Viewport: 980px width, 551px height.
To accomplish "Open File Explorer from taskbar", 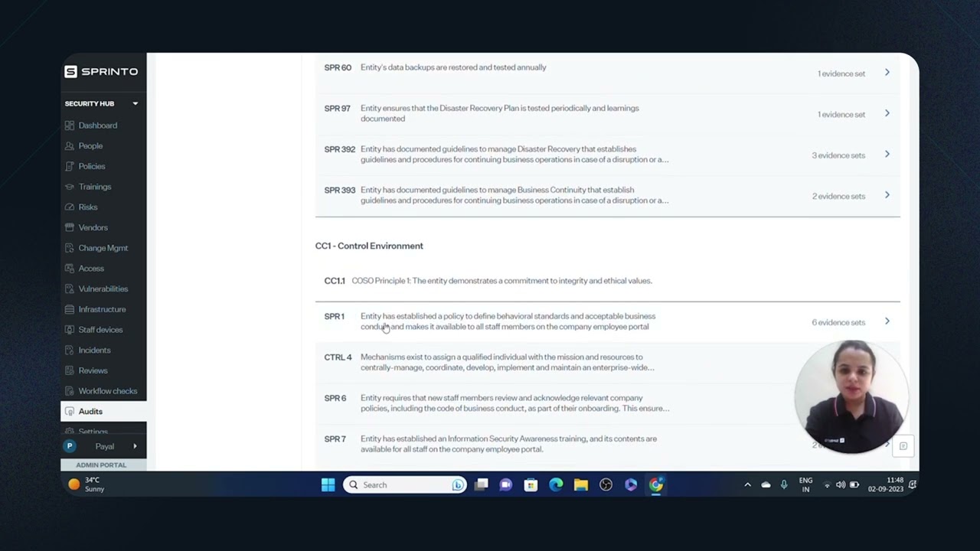I will [x=580, y=484].
